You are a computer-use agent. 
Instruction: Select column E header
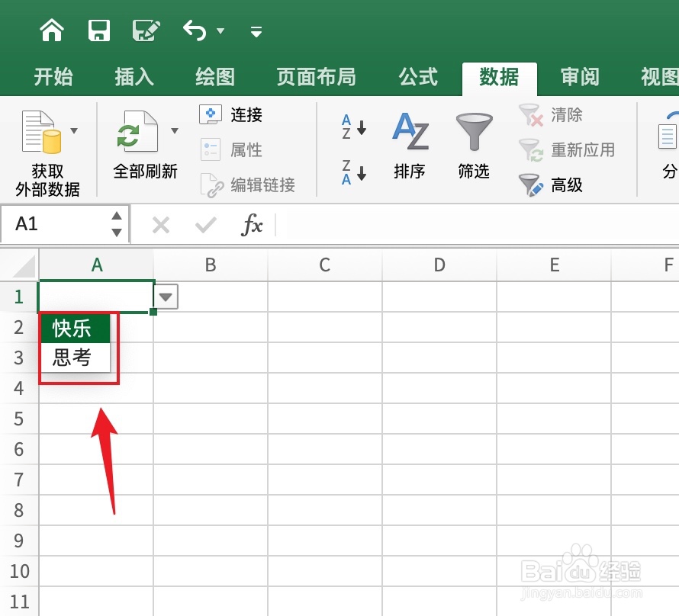point(555,265)
